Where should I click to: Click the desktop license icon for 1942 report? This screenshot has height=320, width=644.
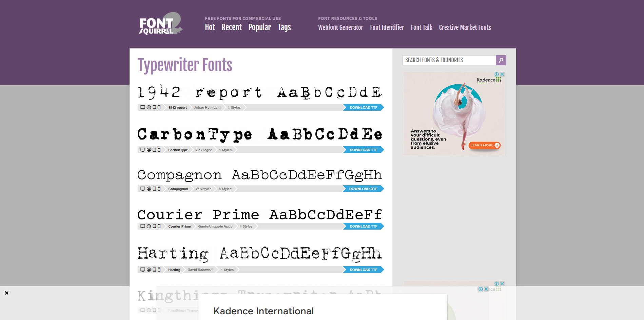pyautogui.click(x=142, y=107)
